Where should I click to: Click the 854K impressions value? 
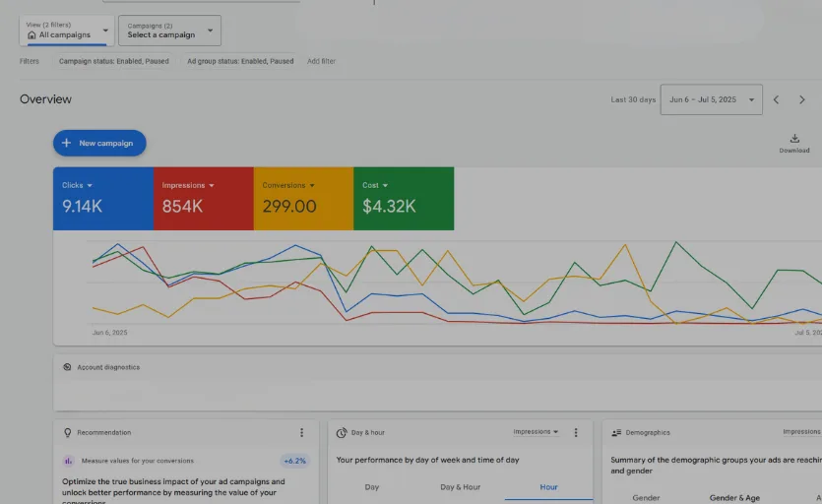182,206
